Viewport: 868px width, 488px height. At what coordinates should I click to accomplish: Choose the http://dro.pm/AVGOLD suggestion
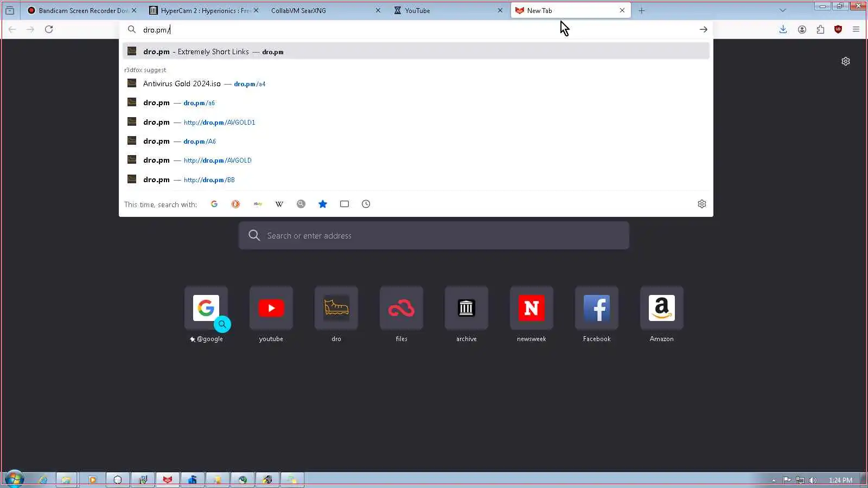(416, 160)
